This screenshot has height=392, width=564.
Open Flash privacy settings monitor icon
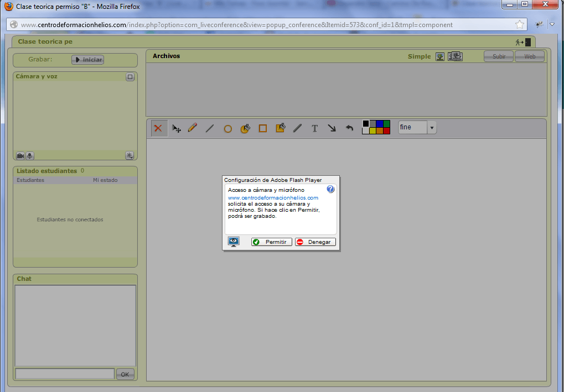click(234, 242)
